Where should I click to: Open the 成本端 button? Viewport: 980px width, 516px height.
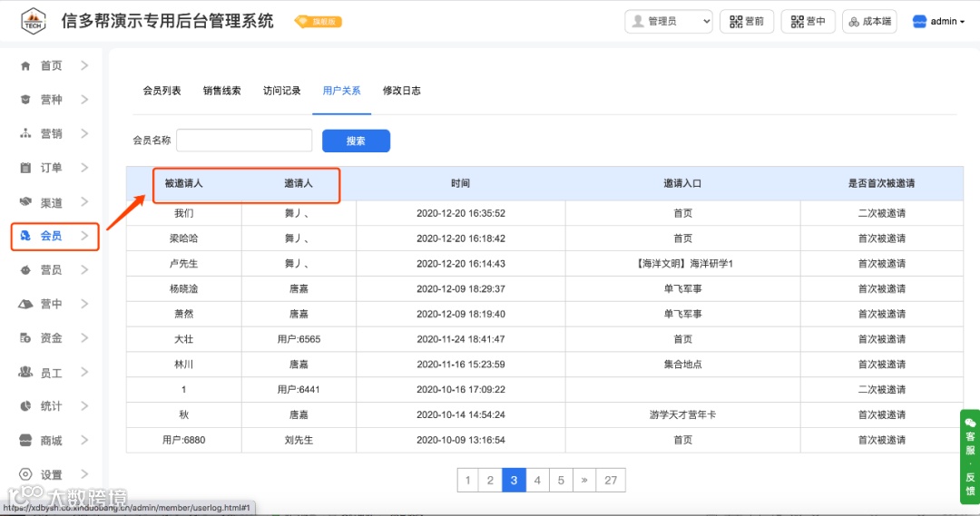(870, 21)
